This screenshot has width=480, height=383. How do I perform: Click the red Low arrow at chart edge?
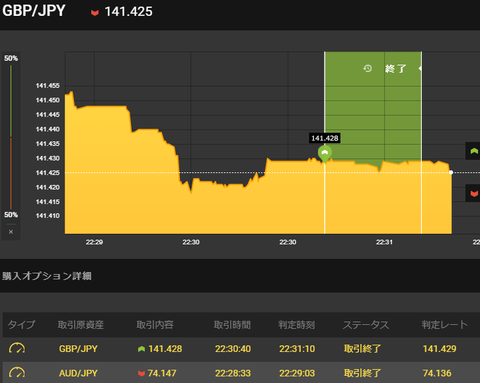(473, 193)
